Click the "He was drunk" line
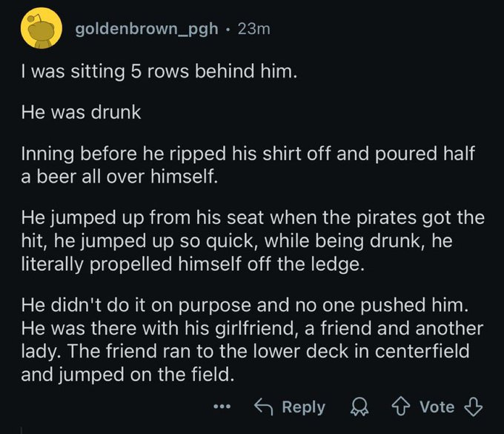 (79, 116)
